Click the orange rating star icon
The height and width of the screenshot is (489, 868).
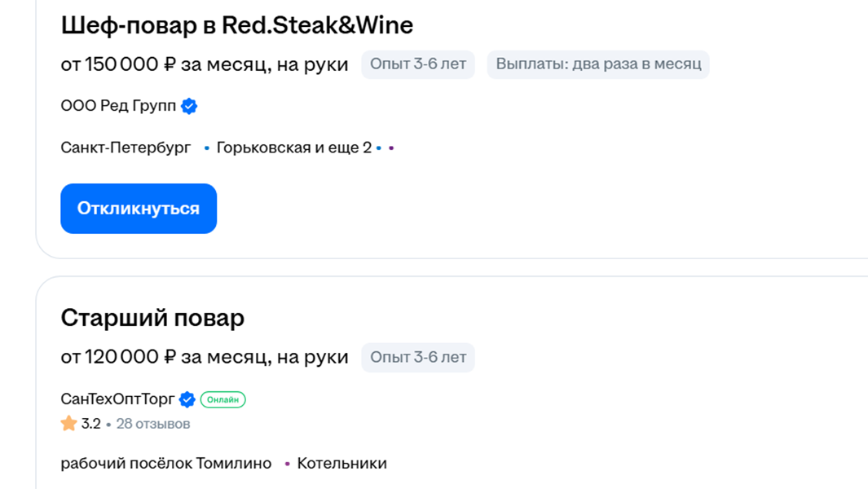68,424
